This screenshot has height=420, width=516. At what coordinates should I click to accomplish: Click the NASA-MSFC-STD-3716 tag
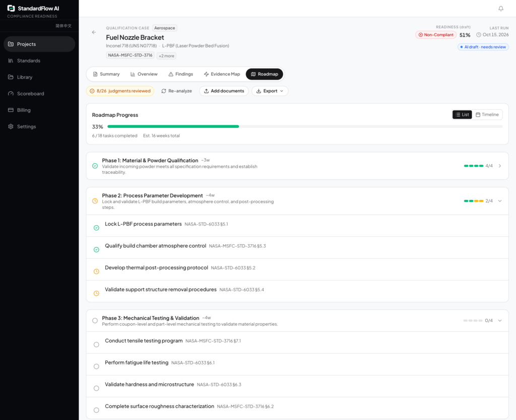tap(130, 55)
